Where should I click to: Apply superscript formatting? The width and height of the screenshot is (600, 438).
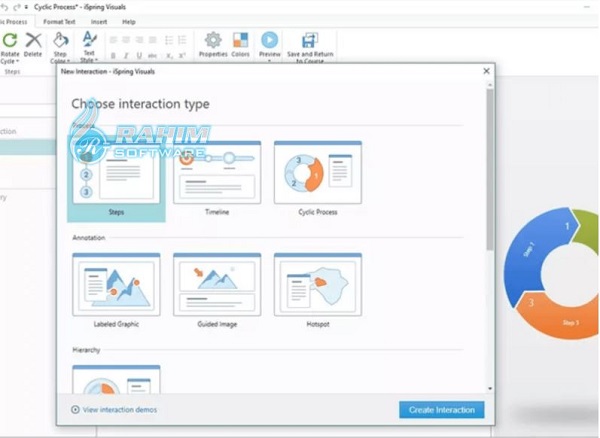182,56
